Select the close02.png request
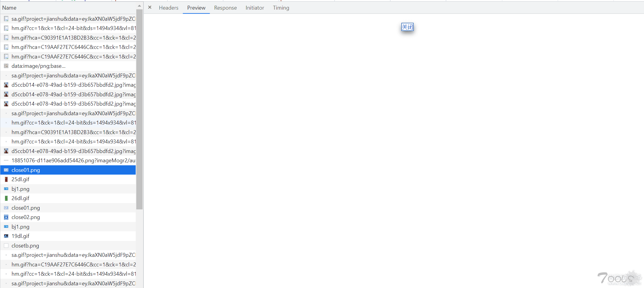Viewport: 644px width, 288px height. coord(68,217)
